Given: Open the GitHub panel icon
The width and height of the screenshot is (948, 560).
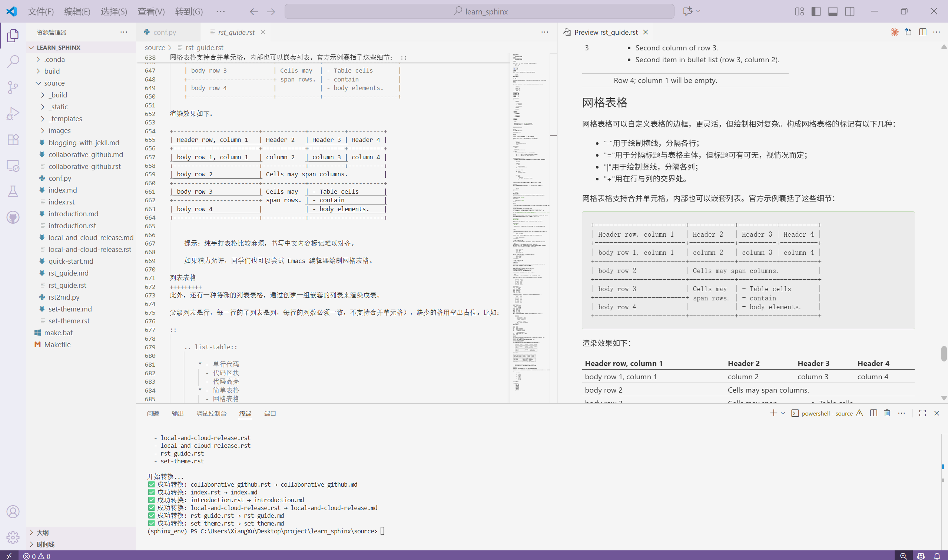Looking at the screenshot, I should click(13, 217).
